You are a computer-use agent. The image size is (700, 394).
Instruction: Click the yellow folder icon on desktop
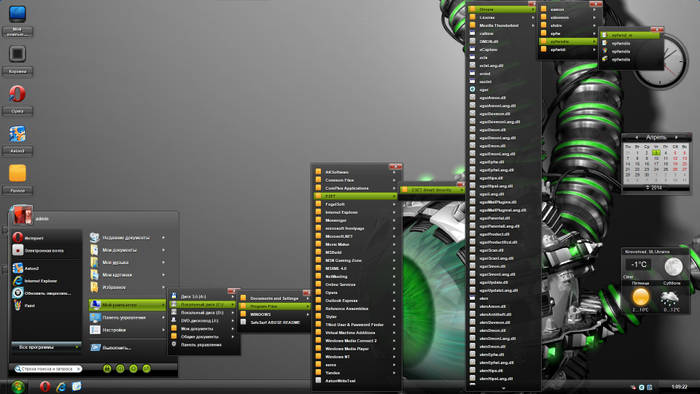17,173
